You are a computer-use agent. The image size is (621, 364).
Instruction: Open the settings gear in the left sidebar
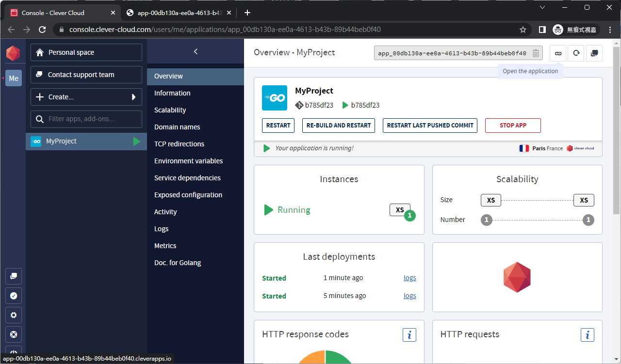pyautogui.click(x=14, y=315)
